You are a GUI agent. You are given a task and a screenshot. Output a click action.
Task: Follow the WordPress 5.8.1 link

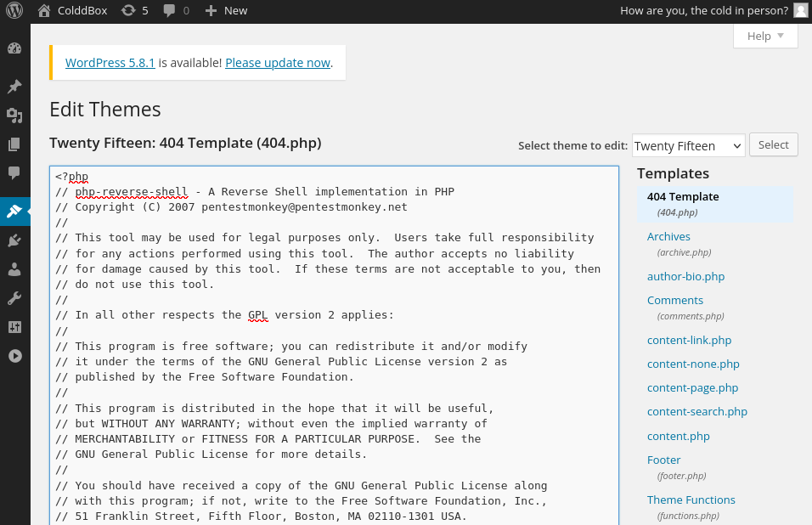click(110, 63)
